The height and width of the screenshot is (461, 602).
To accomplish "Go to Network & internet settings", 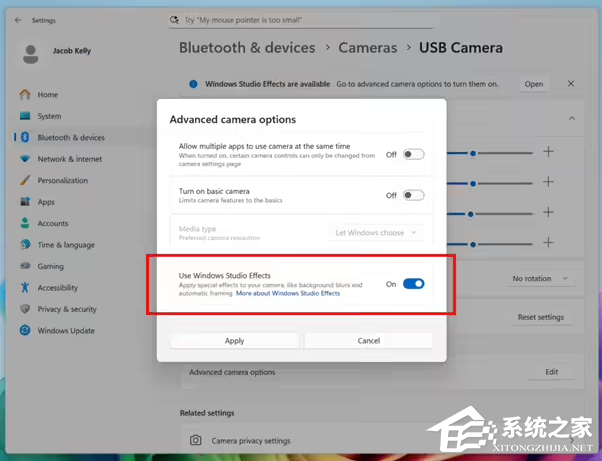I will pos(69,159).
